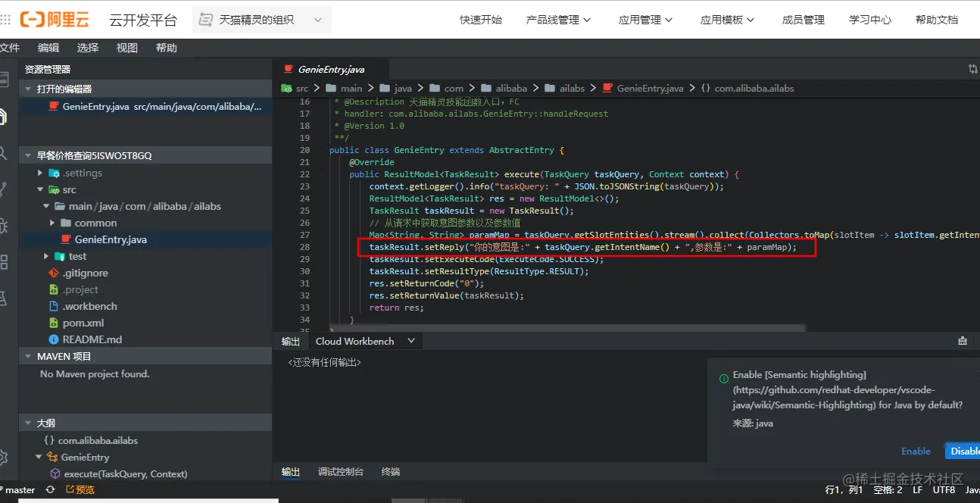Open the test flask icon in activity bar

pyautogui.click(x=3, y=298)
